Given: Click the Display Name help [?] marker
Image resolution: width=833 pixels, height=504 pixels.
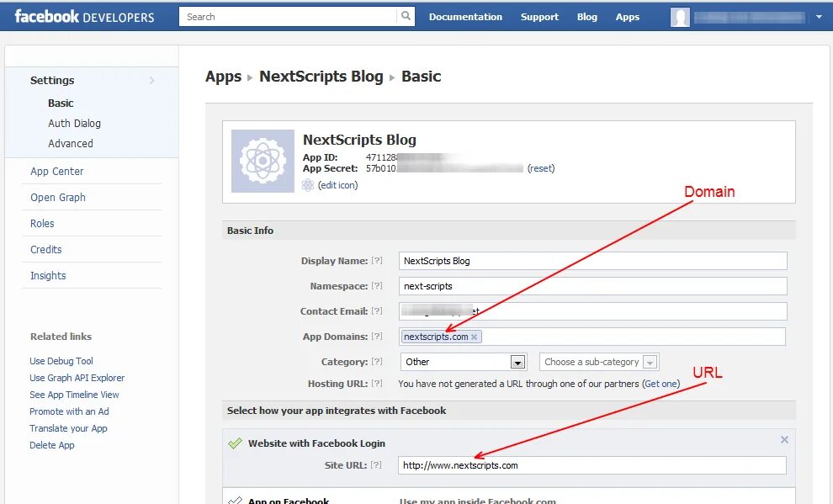Looking at the screenshot, I should point(377,260).
